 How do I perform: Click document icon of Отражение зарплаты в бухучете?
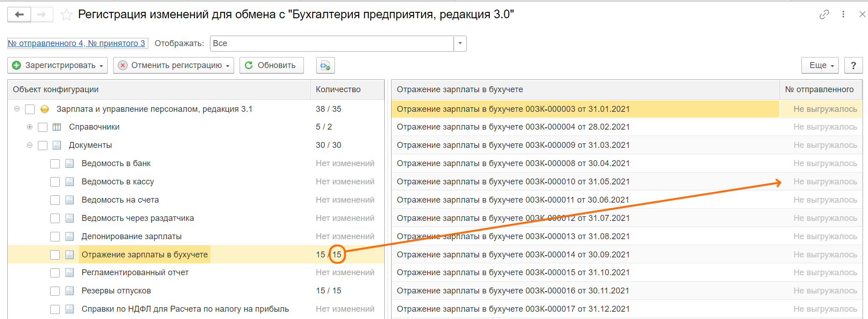coord(70,255)
